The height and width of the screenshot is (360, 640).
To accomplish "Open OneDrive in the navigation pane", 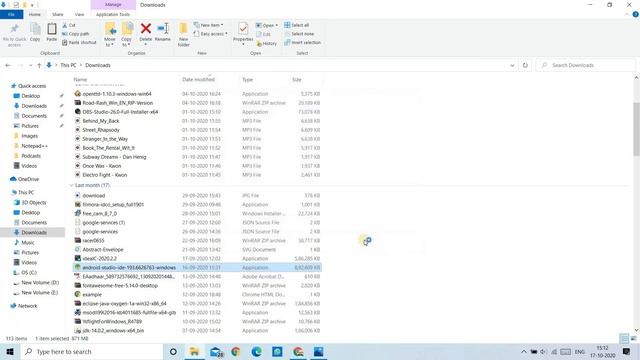I will pos(28,179).
